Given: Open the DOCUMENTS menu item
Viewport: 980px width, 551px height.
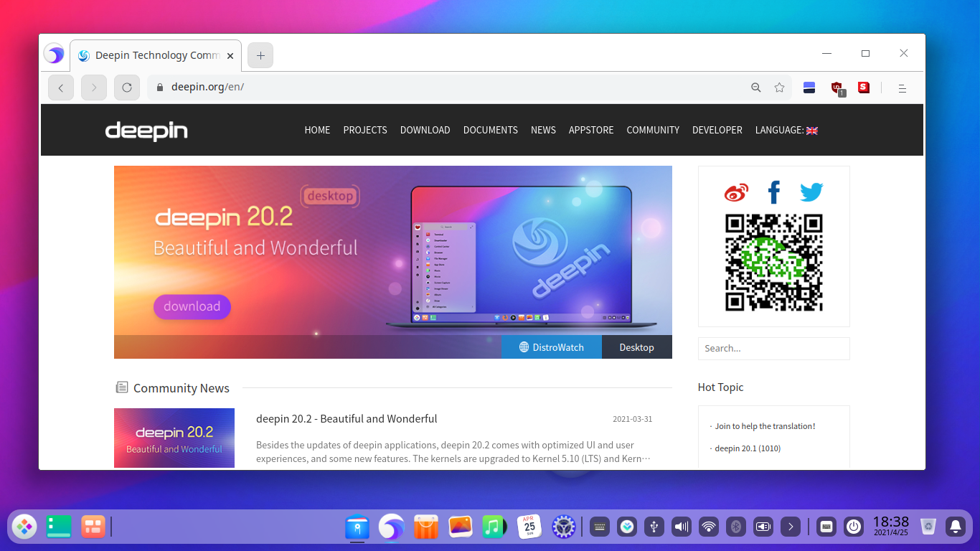Looking at the screenshot, I should [x=491, y=130].
